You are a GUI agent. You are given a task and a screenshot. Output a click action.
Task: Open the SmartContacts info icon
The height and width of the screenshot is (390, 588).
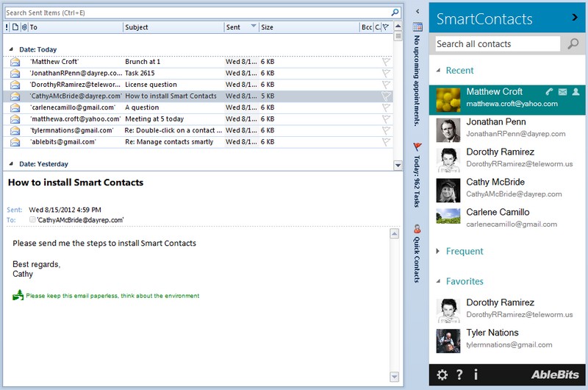[476, 375]
